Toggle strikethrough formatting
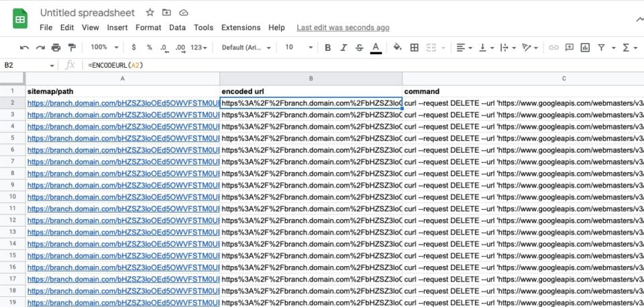 pos(360,48)
